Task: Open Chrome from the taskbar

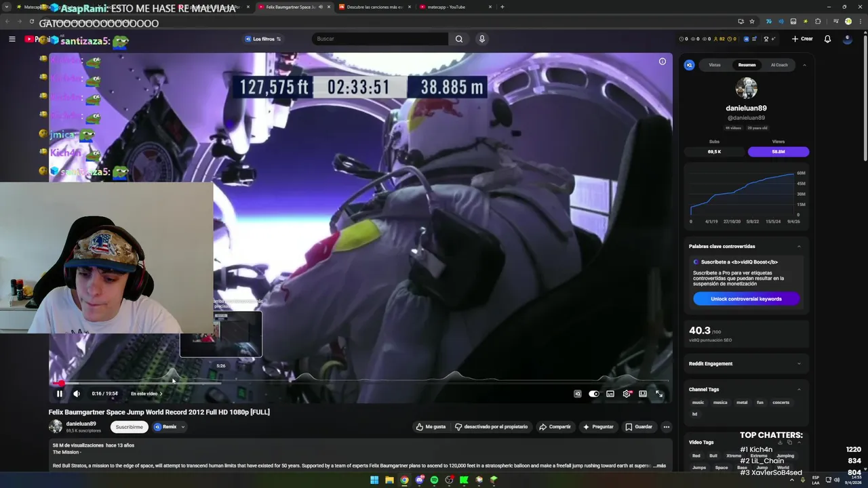Action: pyautogui.click(x=404, y=480)
